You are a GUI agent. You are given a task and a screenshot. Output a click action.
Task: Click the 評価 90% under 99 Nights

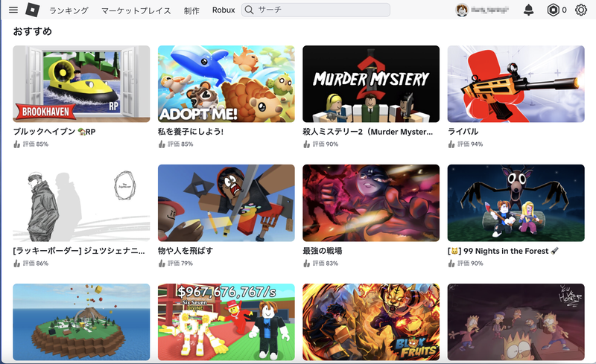click(x=470, y=263)
